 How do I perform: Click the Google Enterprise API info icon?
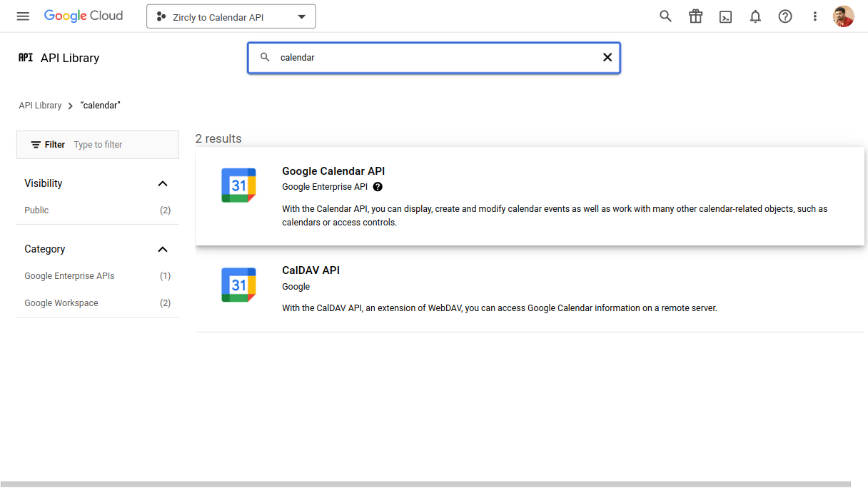click(x=378, y=187)
